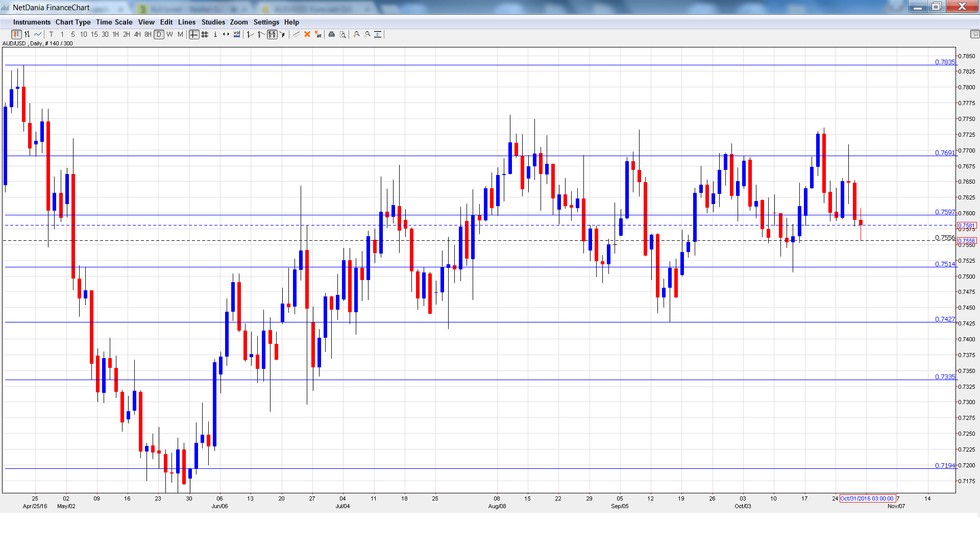Toggle the crosshair cursor tool
This screenshot has height=551, width=980.
194,34
